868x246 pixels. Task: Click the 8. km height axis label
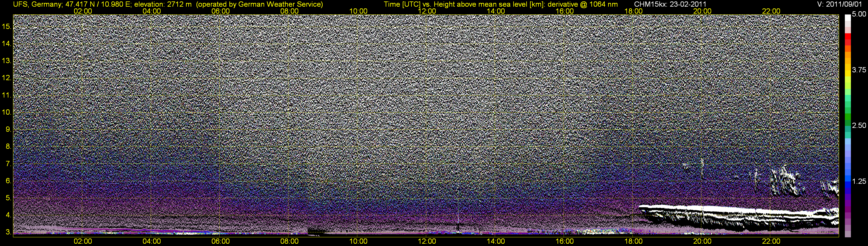click(x=8, y=147)
